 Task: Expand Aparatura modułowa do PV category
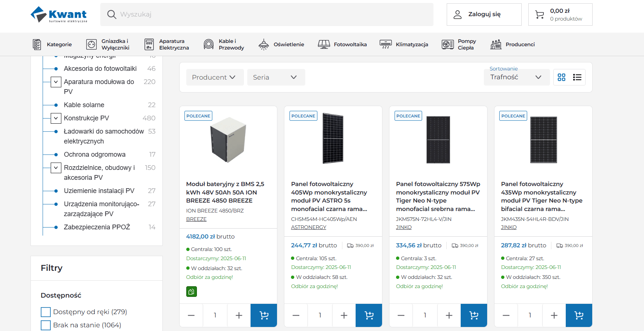56,82
